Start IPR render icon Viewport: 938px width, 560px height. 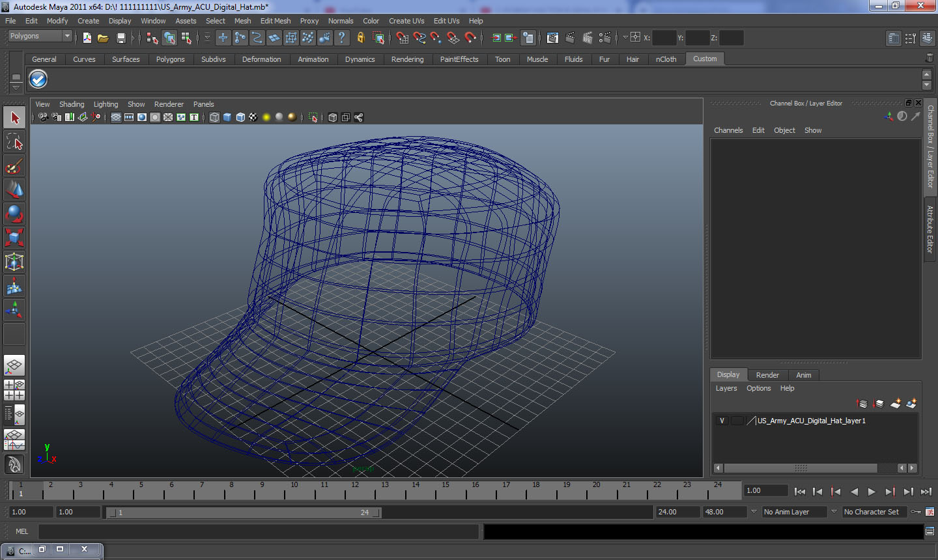(x=588, y=38)
